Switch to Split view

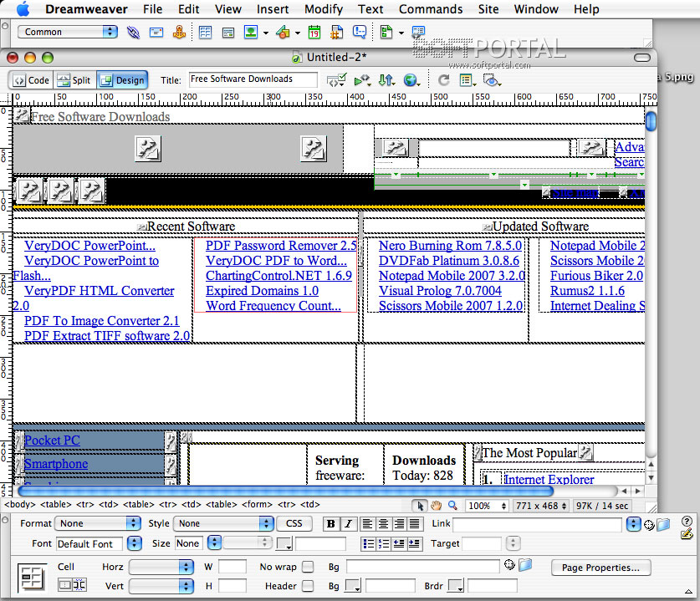pyautogui.click(x=74, y=80)
